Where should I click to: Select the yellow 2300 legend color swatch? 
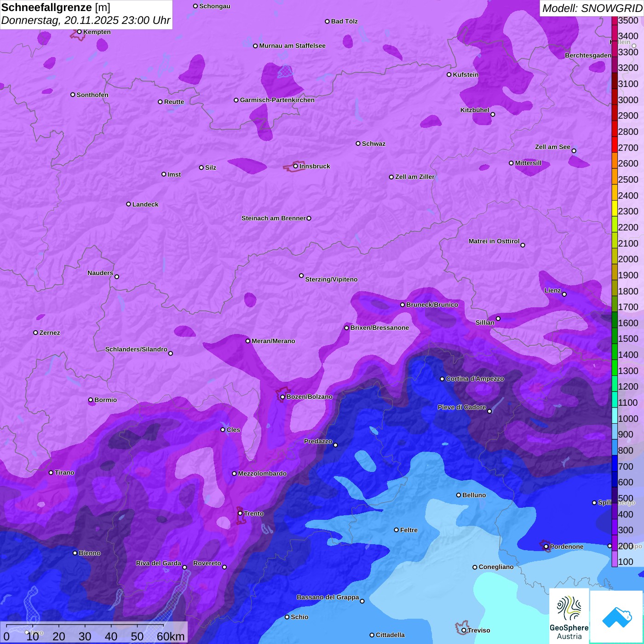[615, 208]
